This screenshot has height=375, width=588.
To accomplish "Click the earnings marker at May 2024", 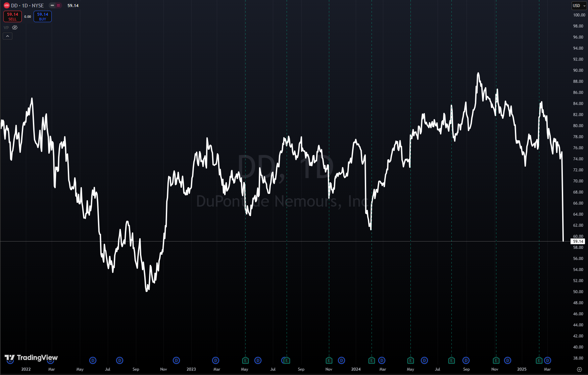I will (x=410, y=361).
